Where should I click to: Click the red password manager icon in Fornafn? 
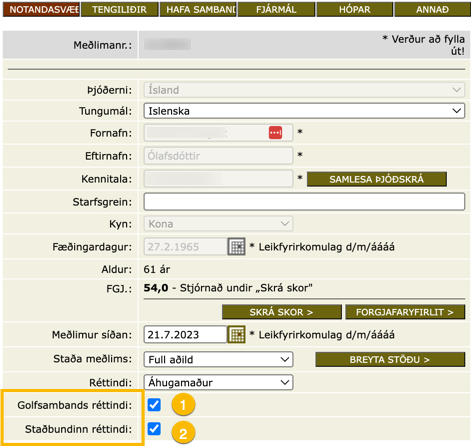pyautogui.click(x=275, y=133)
